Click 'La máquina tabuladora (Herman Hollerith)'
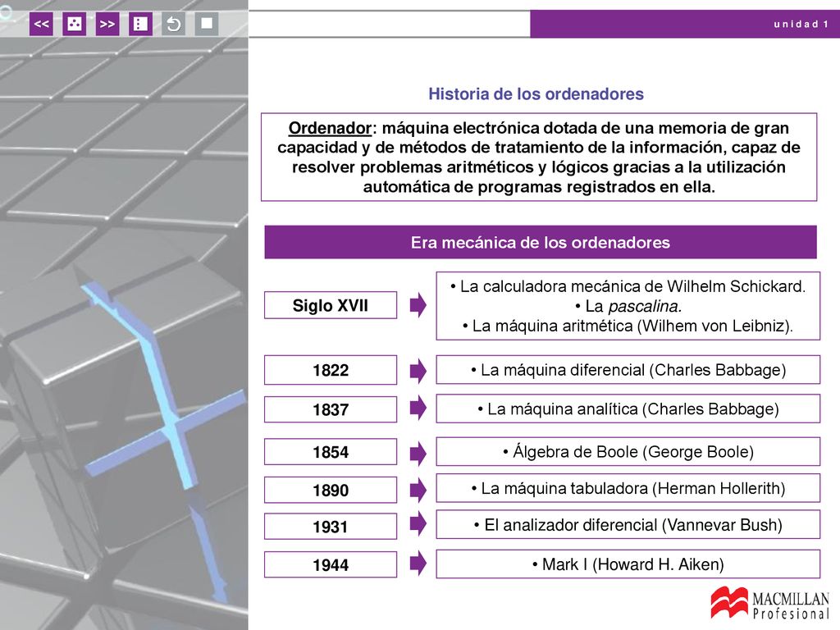 [x=628, y=488]
